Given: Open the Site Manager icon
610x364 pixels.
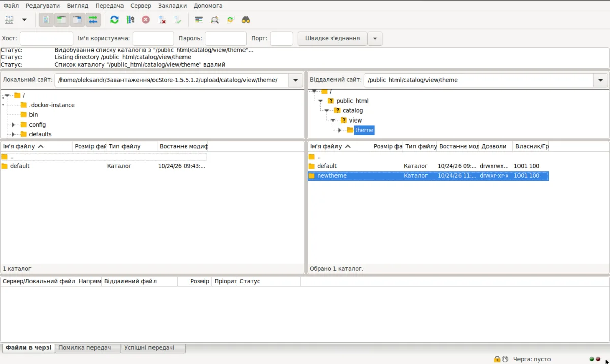Looking at the screenshot, I should (x=10, y=20).
